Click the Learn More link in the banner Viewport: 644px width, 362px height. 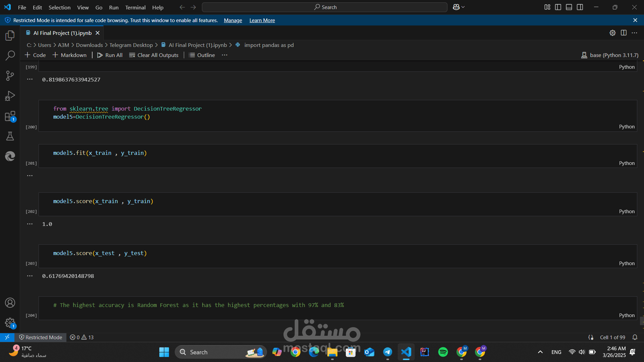click(262, 20)
